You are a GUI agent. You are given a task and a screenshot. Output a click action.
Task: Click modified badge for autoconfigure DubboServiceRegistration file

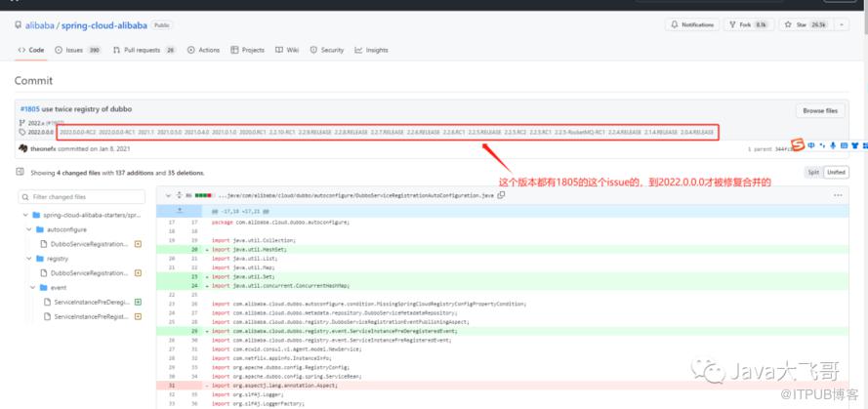[x=139, y=244]
